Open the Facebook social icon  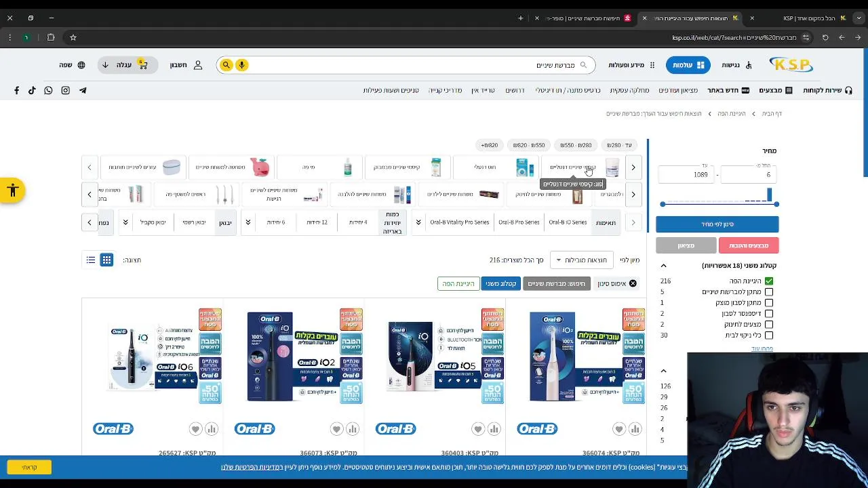[16, 90]
